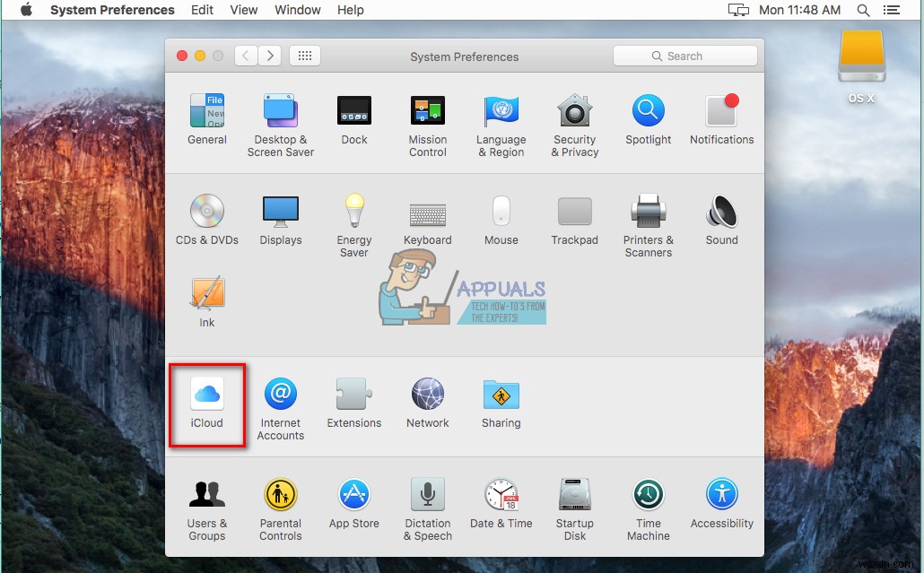Select the Time Machine preferences icon
This screenshot has width=924, height=573.
pos(648,493)
